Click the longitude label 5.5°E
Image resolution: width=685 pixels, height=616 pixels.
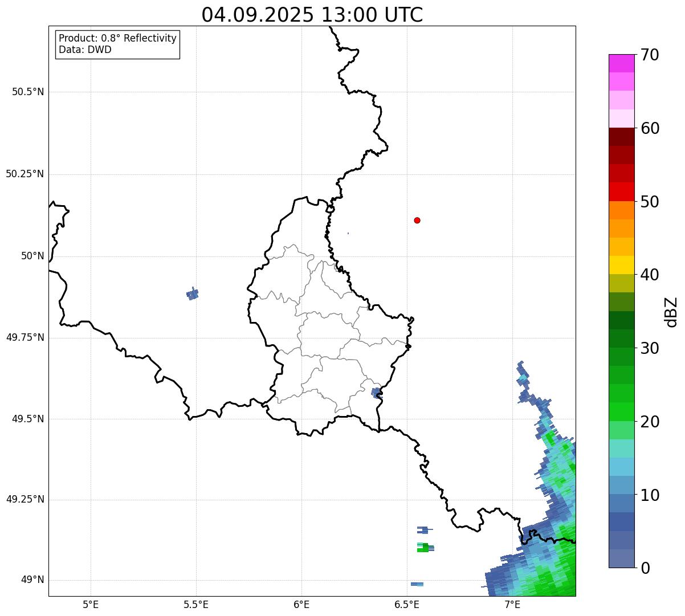point(196,604)
